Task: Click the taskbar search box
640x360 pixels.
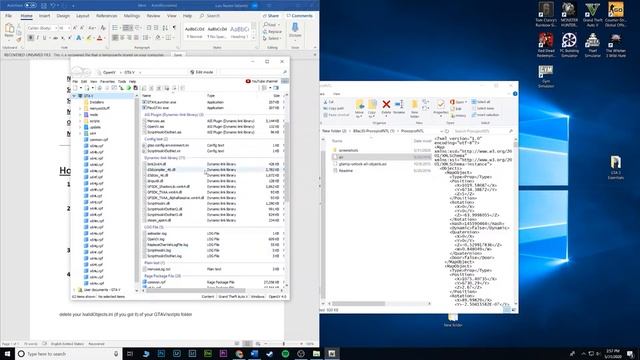Action: tap(68, 353)
